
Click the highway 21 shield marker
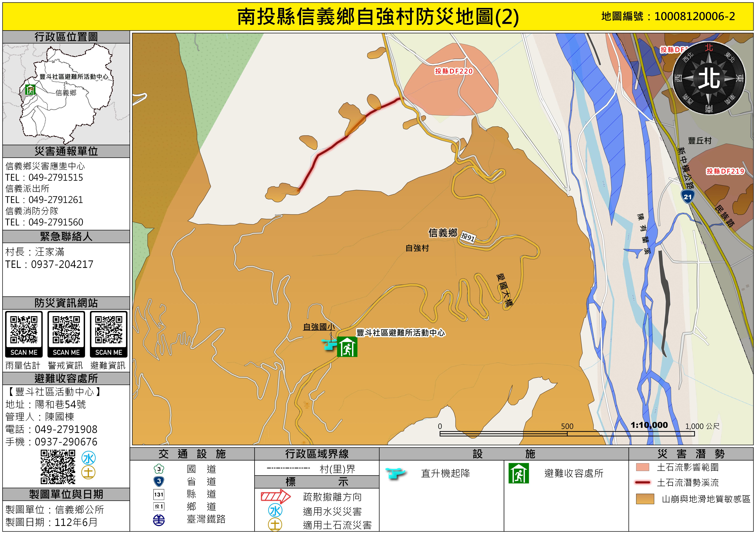688,197
